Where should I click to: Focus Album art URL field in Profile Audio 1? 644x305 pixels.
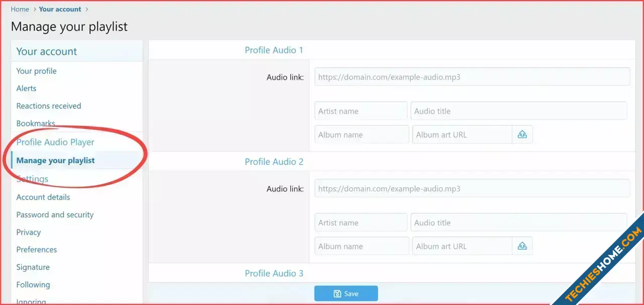coord(462,134)
